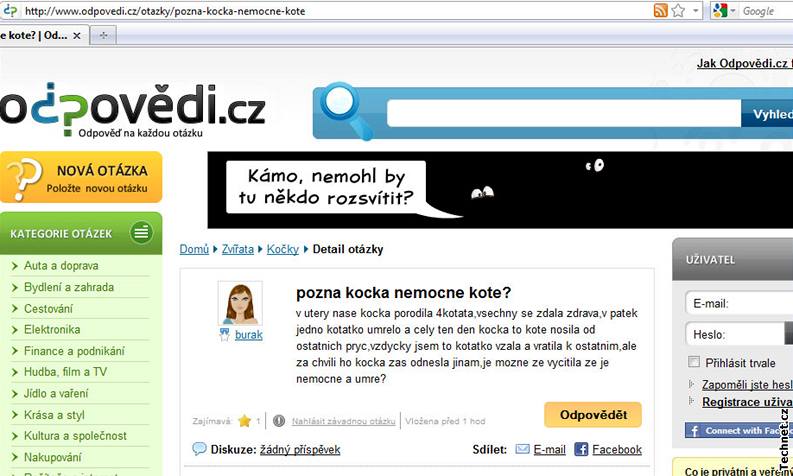
Task: Click the yellow star Zajímavá icon
Action: click(244, 421)
